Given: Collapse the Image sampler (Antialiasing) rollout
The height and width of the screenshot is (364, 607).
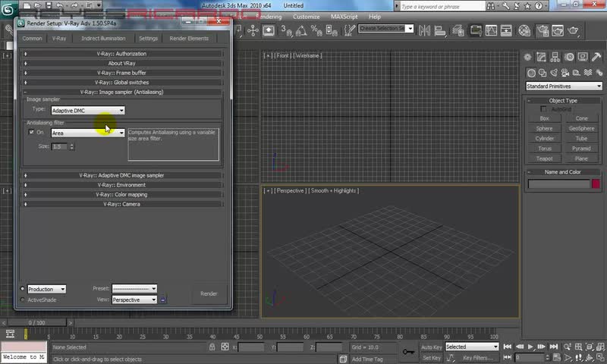Looking at the screenshot, I should click(x=122, y=92).
